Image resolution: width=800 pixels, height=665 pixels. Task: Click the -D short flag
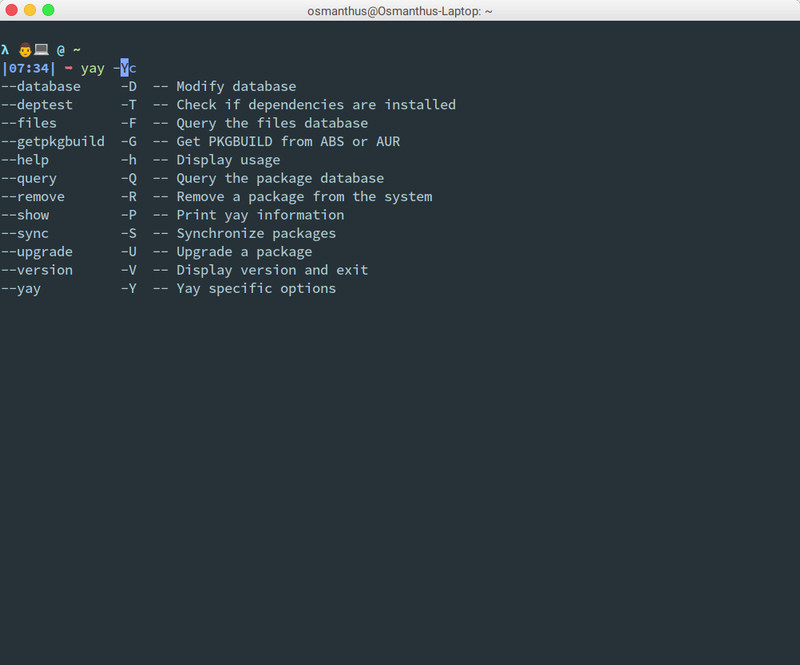click(x=129, y=86)
